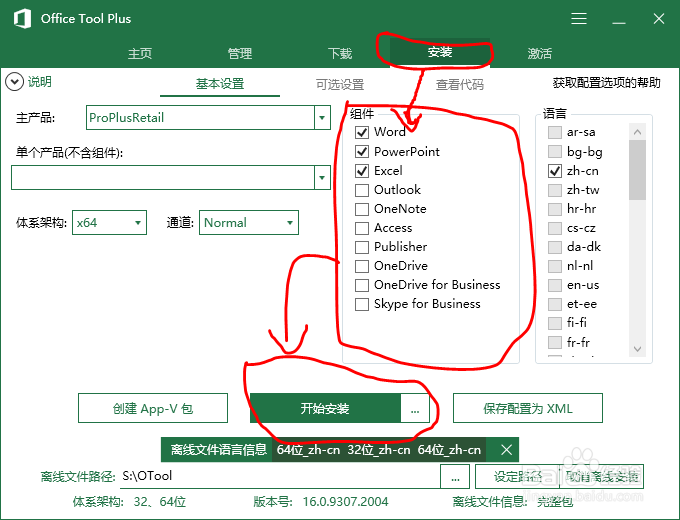Screen dimensions: 680x520
Task: Close the Office Tool Plus window
Action: [659, 19]
